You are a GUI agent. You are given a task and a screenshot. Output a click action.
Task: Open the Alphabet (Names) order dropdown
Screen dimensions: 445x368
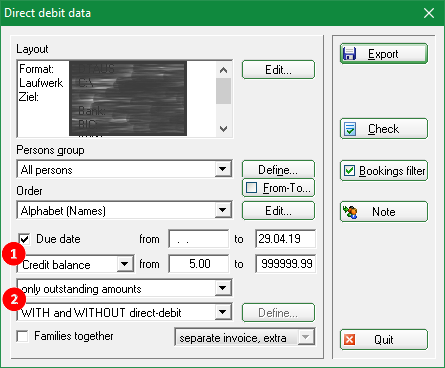click(223, 210)
